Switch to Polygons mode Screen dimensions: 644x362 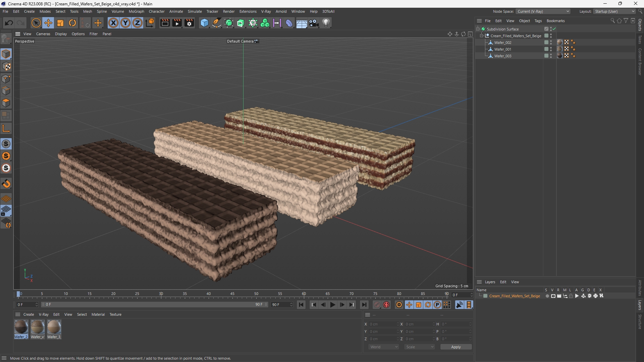coord(6,103)
